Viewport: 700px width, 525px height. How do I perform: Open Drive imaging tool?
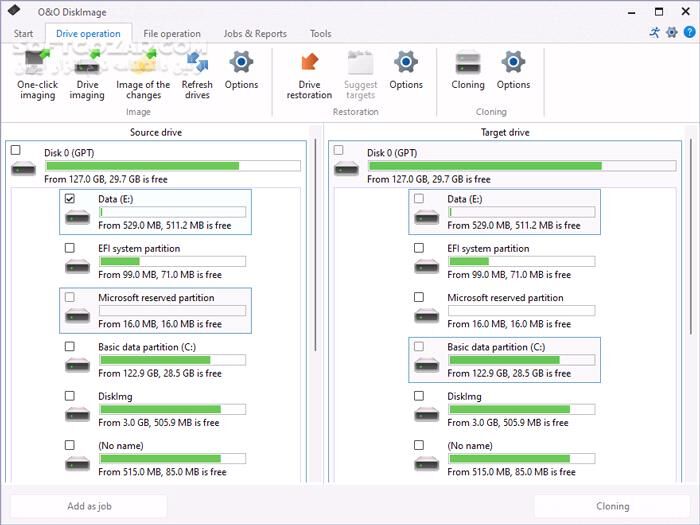[x=87, y=75]
